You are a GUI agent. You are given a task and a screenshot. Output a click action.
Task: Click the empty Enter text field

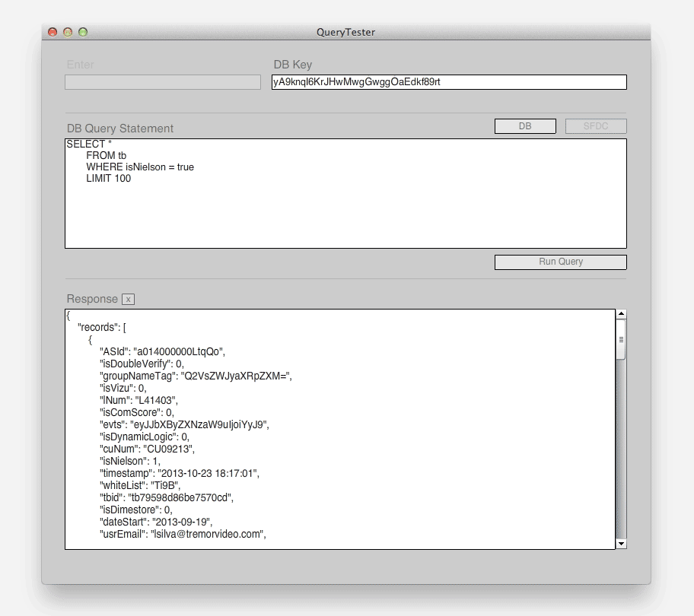click(162, 82)
